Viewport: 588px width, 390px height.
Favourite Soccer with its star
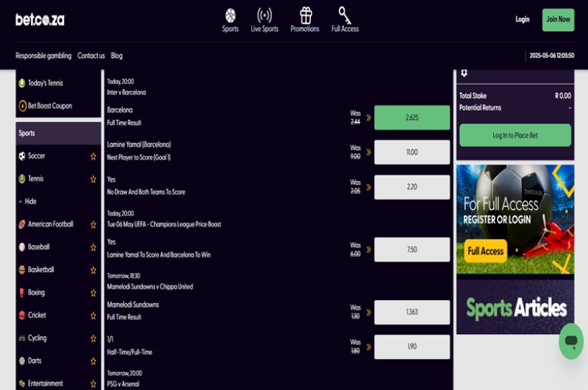[93, 157]
